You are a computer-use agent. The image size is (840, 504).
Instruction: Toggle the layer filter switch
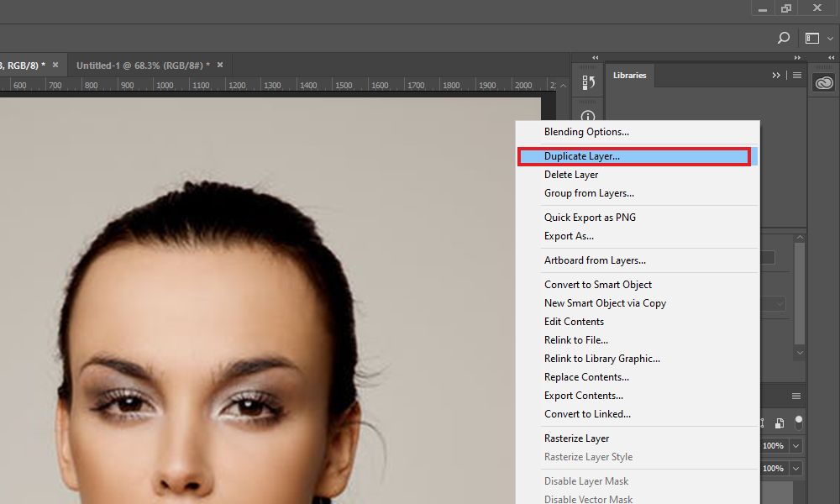799,423
